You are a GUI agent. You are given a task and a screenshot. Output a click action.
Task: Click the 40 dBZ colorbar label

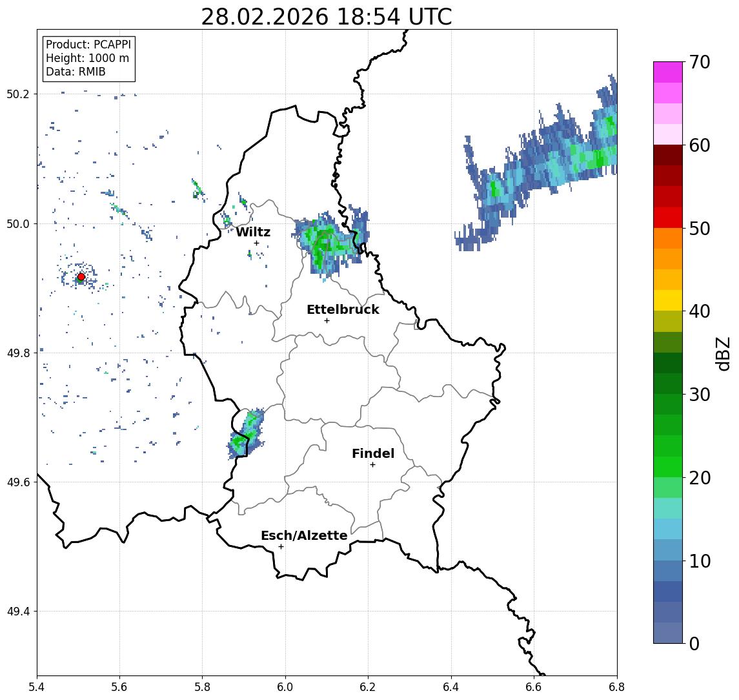700,311
